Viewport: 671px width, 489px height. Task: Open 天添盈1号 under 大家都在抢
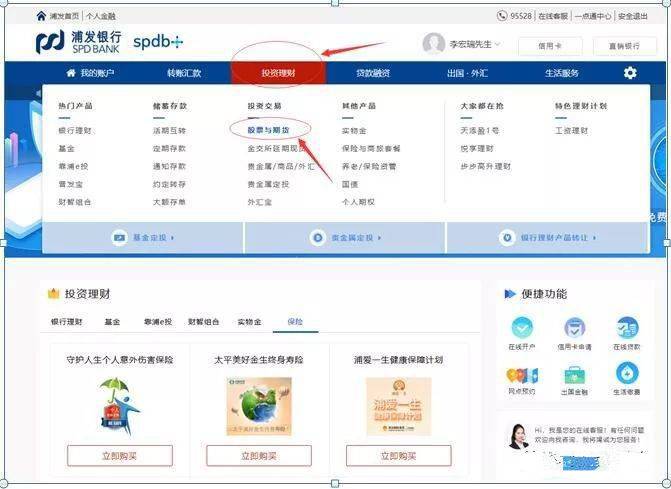point(480,130)
